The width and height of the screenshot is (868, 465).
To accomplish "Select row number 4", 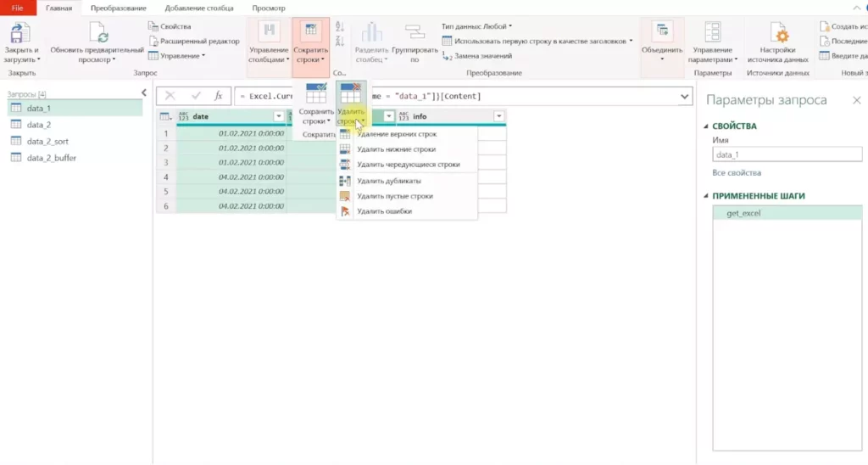I will (x=165, y=176).
